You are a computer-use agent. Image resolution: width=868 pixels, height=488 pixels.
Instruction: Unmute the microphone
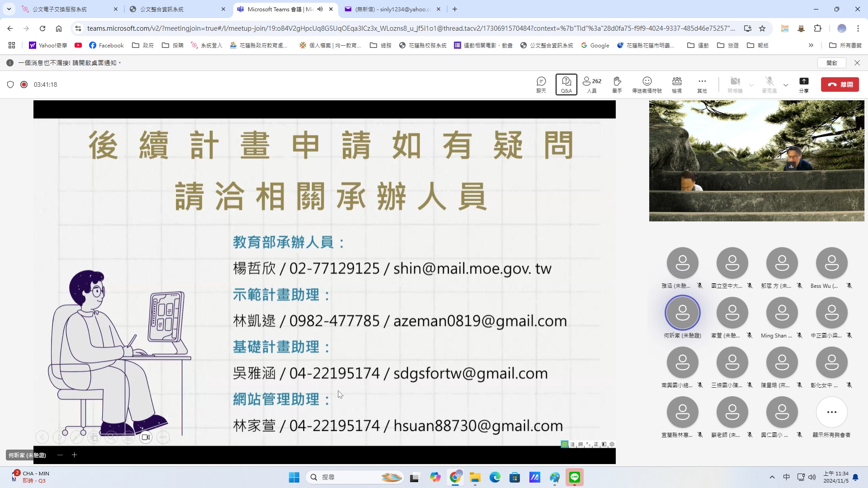coord(769,84)
